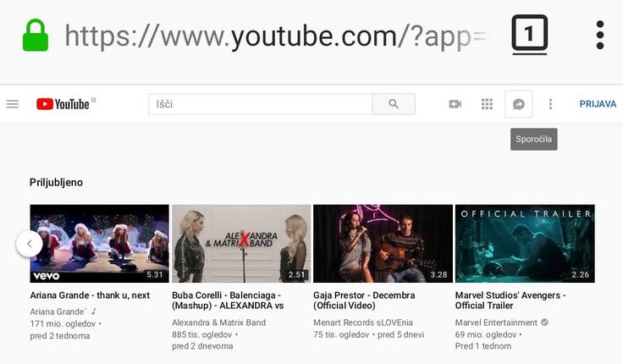
Task: Click the 'pred 2 dnevoma' text
Action: [x=202, y=346]
